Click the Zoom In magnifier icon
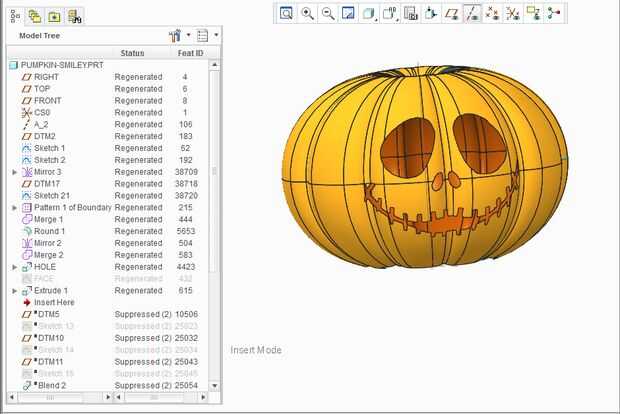This screenshot has width=620, height=414. (307, 13)
